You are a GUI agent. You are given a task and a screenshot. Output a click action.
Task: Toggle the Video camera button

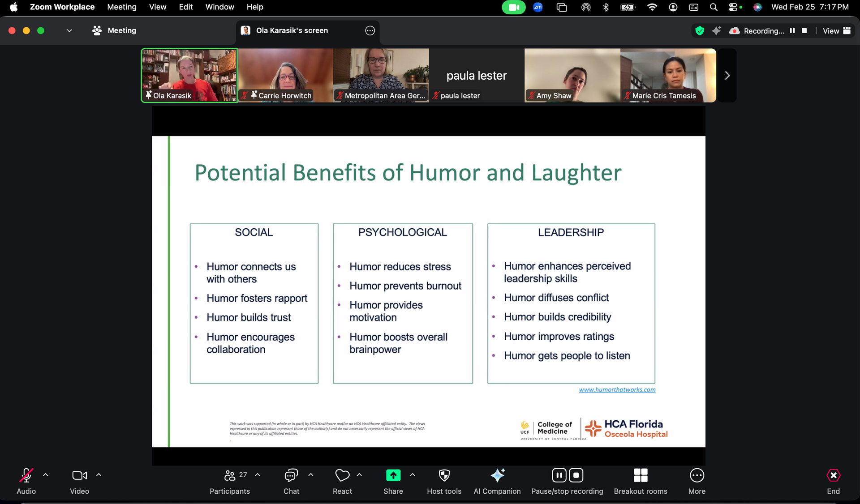click(x=79, y=475)
